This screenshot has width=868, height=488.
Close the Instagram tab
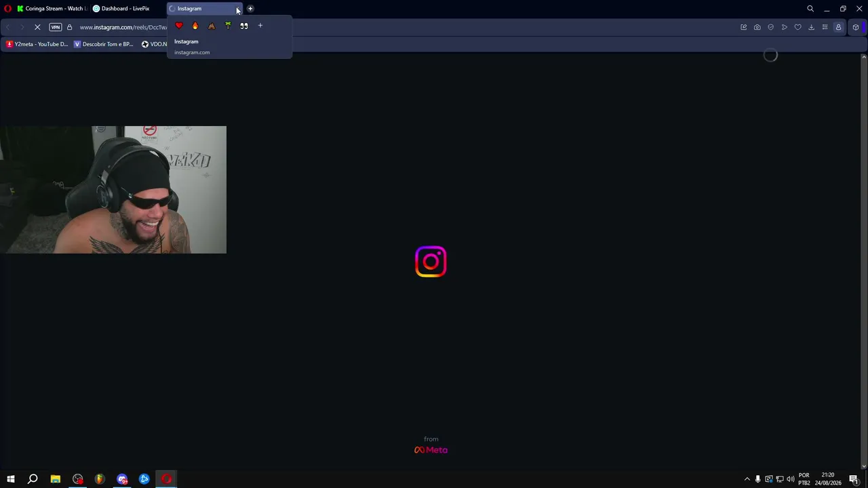point(238,9)
